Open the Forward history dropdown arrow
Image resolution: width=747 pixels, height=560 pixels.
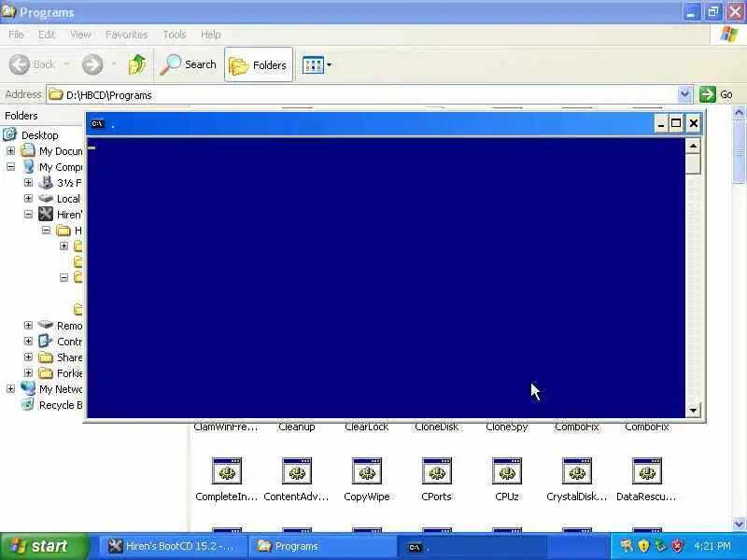(114, 64)
